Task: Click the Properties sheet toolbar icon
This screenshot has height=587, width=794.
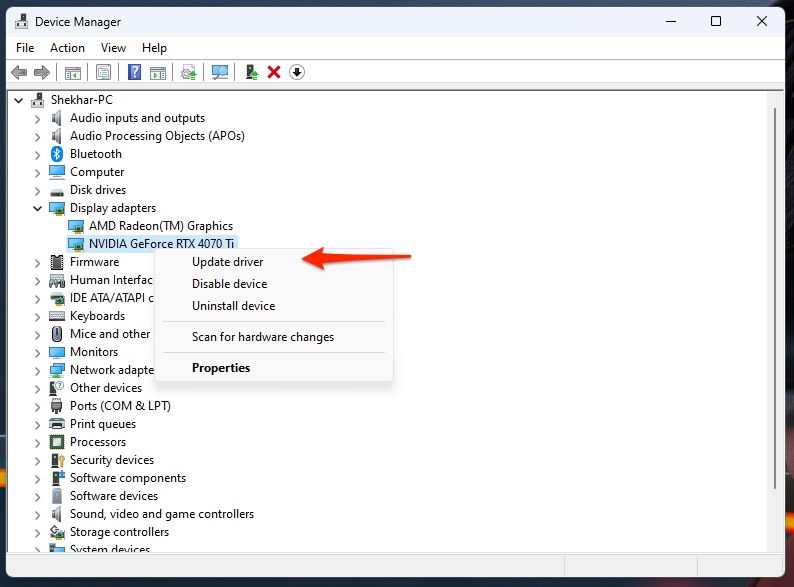Action: pyautogui.click(x=103, y=72)
